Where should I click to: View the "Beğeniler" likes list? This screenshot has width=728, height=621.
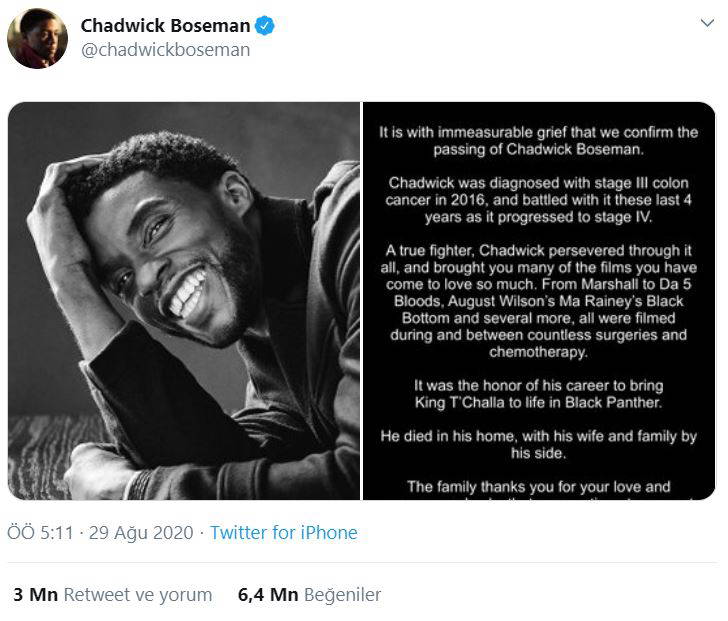[342, 594]
